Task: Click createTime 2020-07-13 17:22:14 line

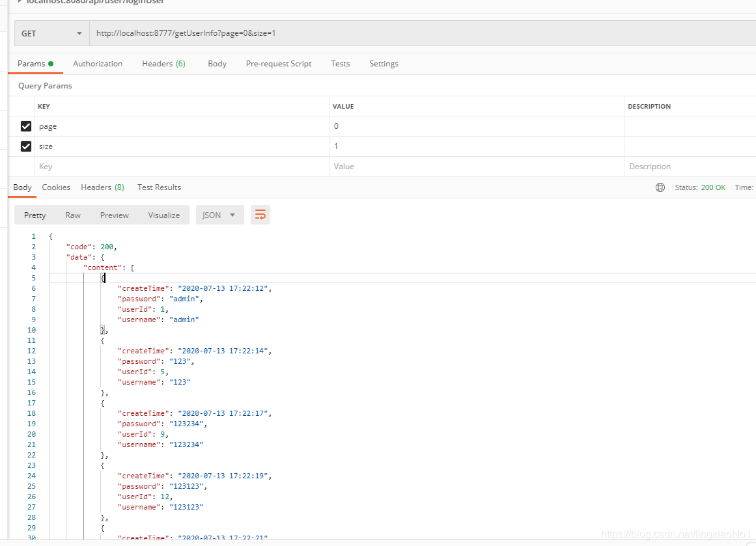Action: (x=195, y=351)
